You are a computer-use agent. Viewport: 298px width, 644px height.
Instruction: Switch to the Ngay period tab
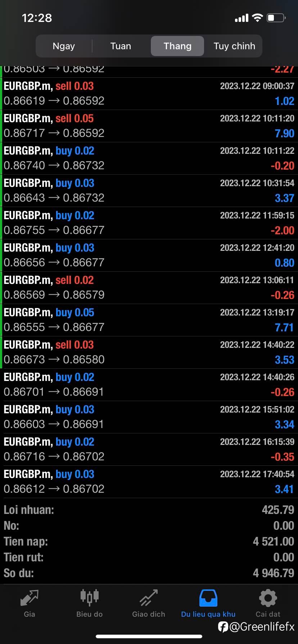pos(64,46)
